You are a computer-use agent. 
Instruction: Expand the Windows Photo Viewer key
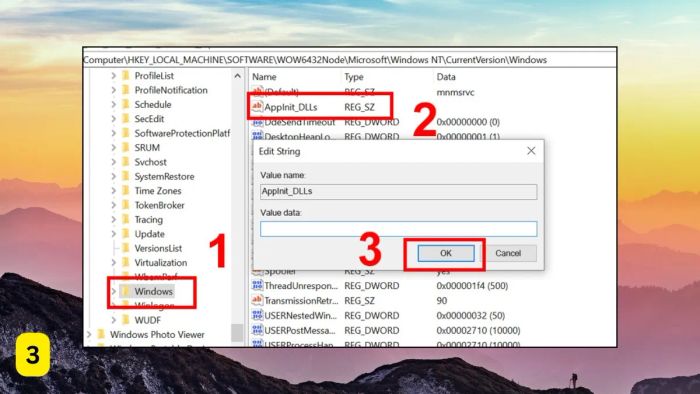[89, 334]
